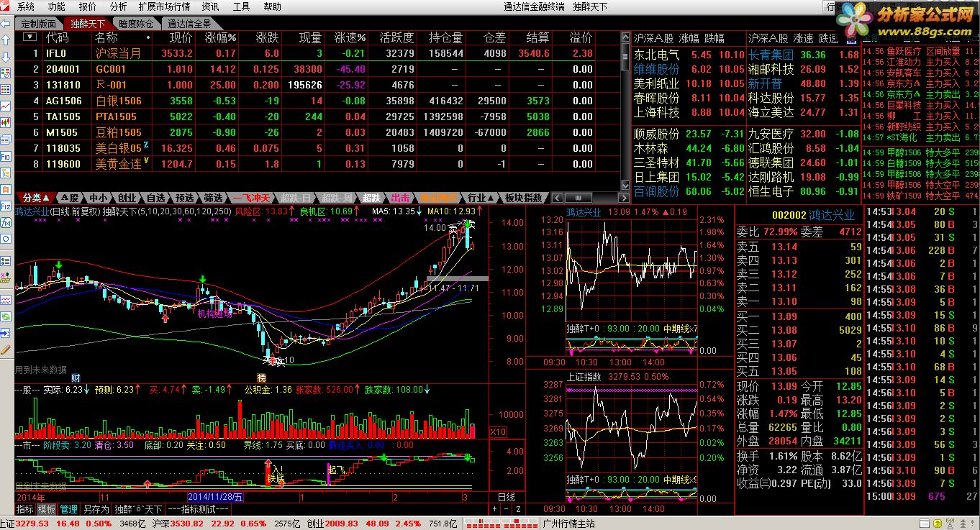Select the 白银1506 row in quote table
The width and height of the screenshot is (980, 530).
pos(317,101)
